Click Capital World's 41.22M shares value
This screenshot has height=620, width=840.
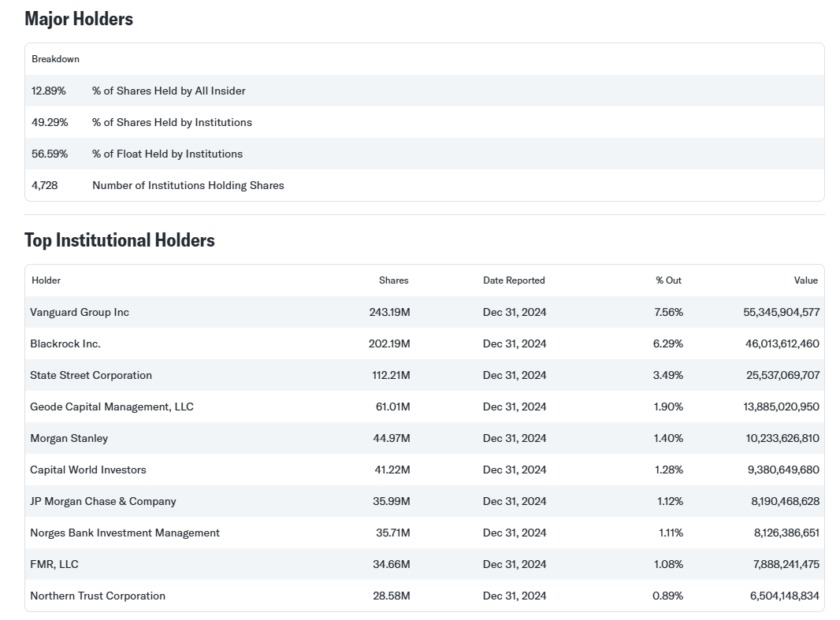pyautogui.click(x=392, y=470)
